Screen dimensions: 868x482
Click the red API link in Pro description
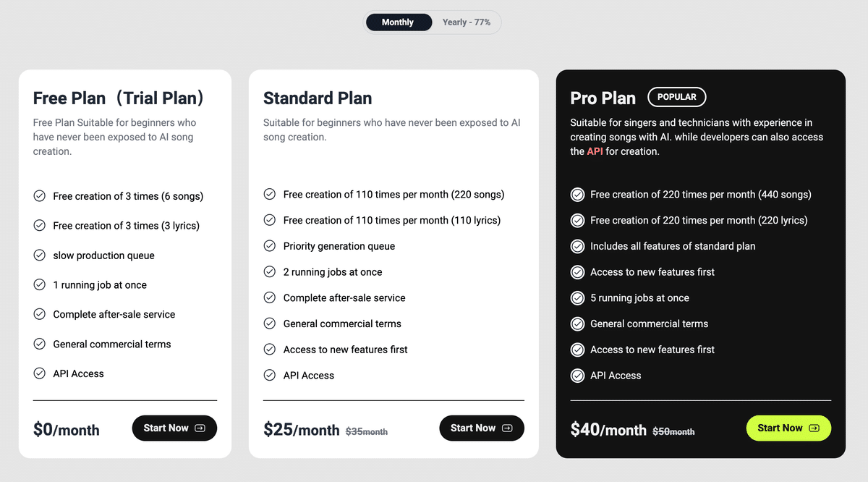click(595, 151)
